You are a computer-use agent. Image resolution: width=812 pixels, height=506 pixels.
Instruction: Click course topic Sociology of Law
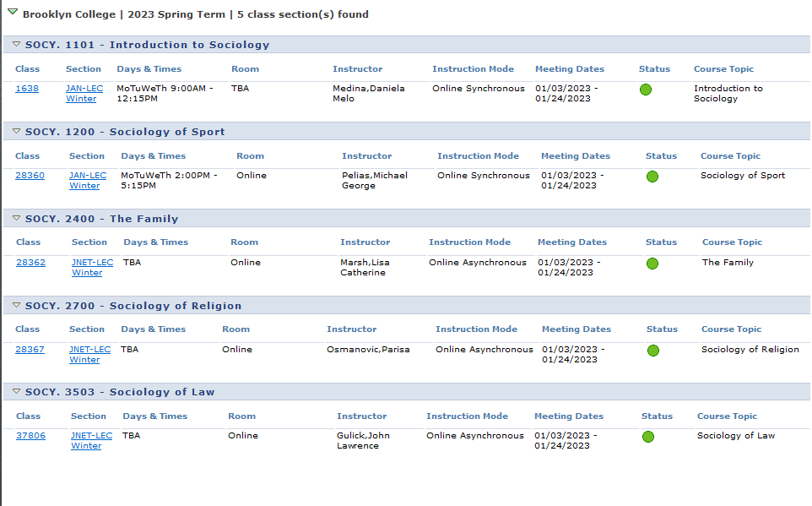[x=736, y=436]
